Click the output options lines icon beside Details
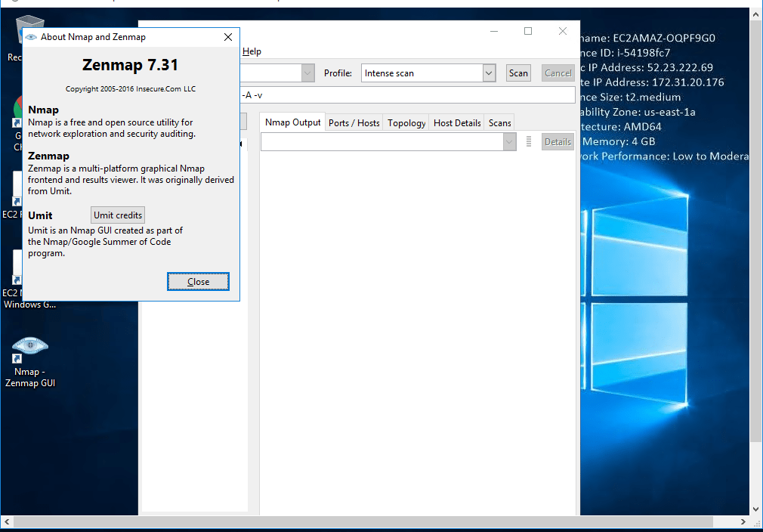The width and height of the screenshot is (763, 532). pyautogui.click(x=529, y=141)
